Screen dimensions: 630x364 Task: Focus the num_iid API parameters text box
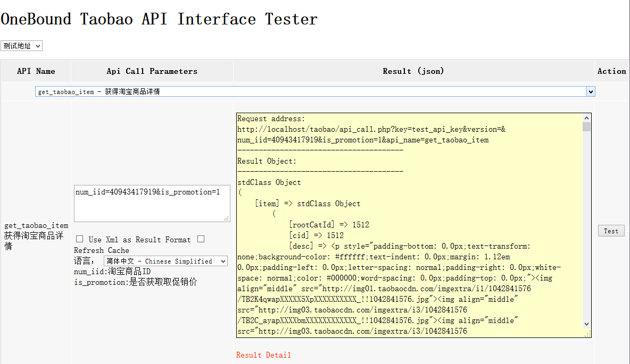coord(152,204)
